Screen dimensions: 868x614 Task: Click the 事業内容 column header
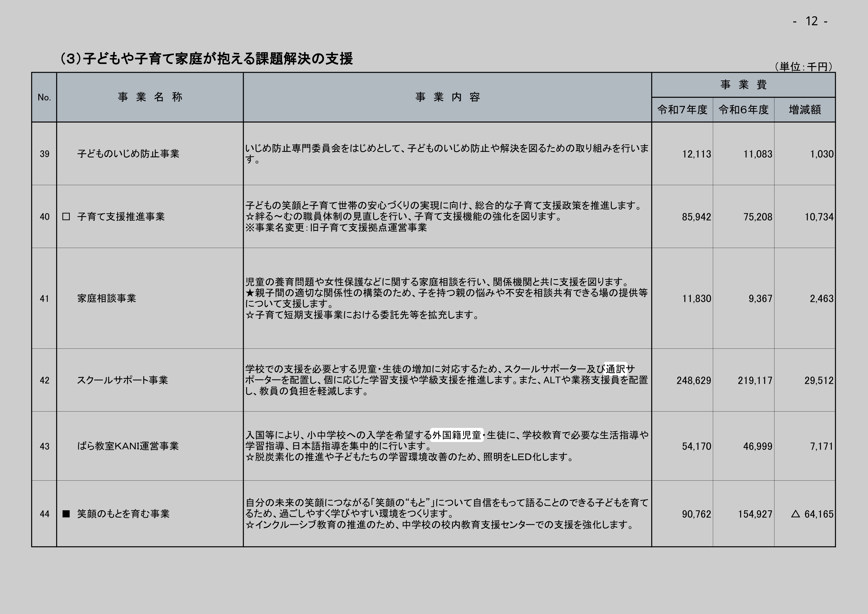(x=448, y=97)
